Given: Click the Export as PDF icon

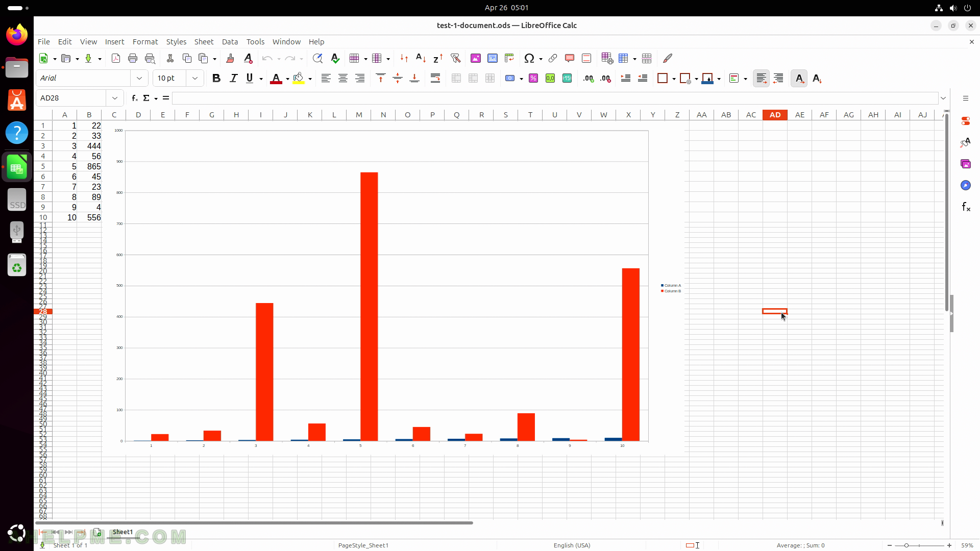Looking at the screenshot, I should coord(116,58).
